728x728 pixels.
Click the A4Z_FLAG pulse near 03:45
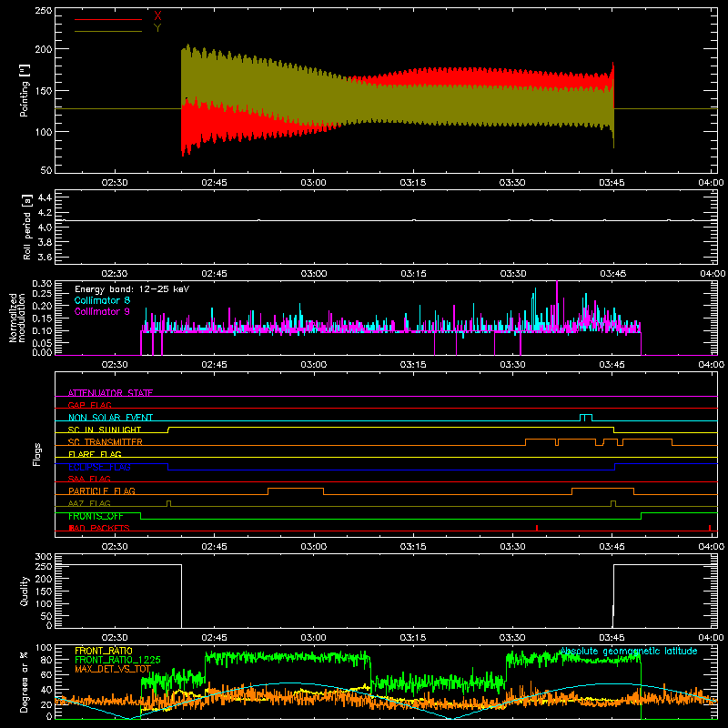pyautogui.click(x=613, y=504)
